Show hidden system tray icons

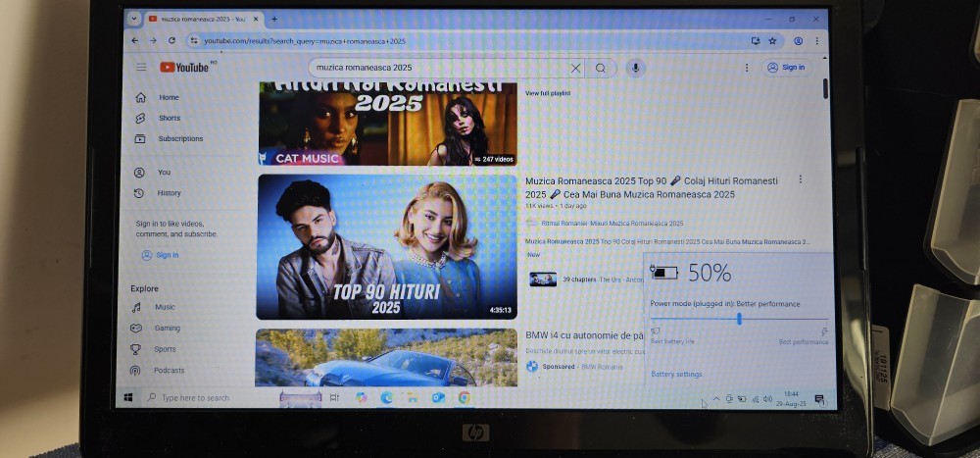tap(715, 398)
